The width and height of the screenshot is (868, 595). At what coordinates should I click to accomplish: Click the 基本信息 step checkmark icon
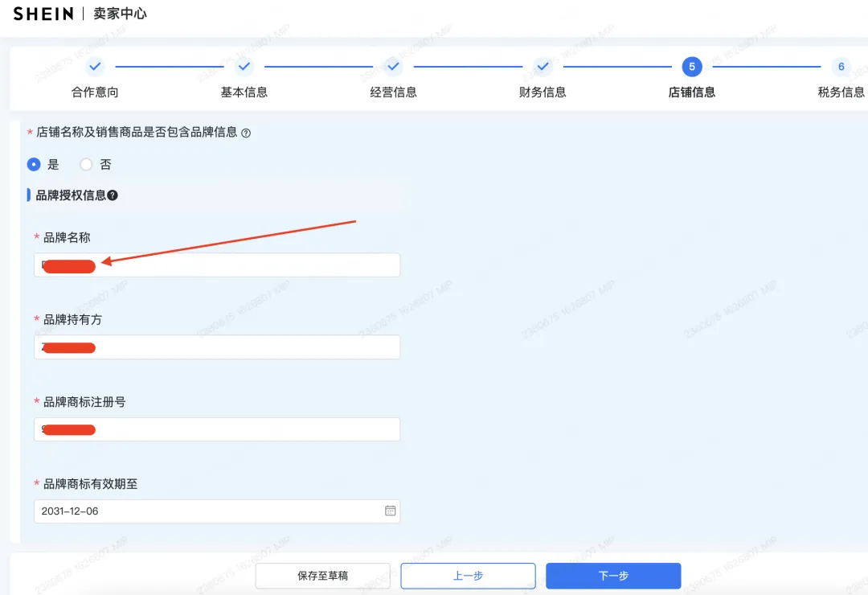point(244,68)
